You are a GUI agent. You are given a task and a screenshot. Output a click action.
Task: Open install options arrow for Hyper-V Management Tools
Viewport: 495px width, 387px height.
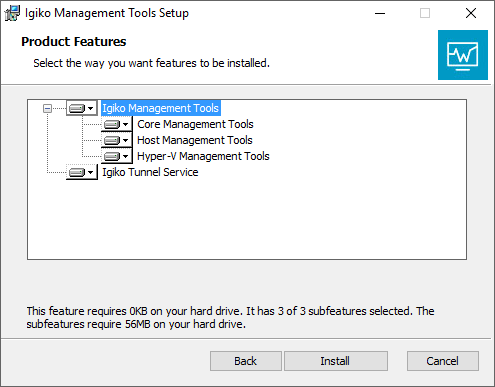click(125, 157)
